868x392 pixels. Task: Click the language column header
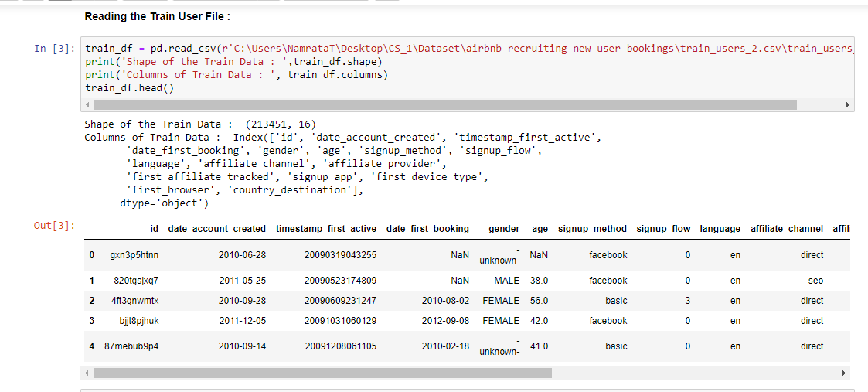720,229
